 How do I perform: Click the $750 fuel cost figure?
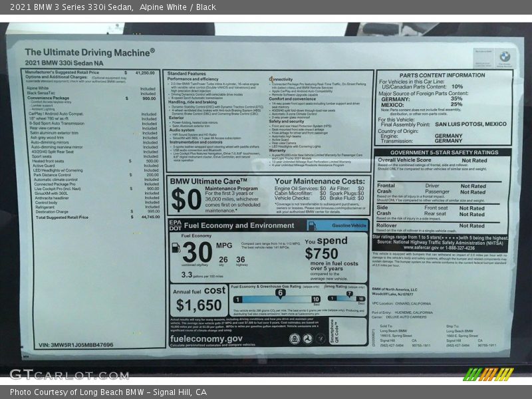pos(321,253)
